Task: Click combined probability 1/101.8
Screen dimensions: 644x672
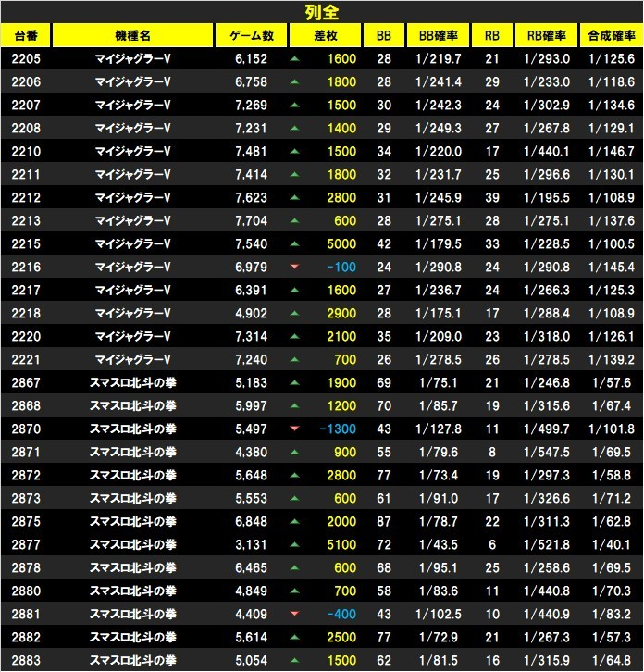Action: coord(612,429)
